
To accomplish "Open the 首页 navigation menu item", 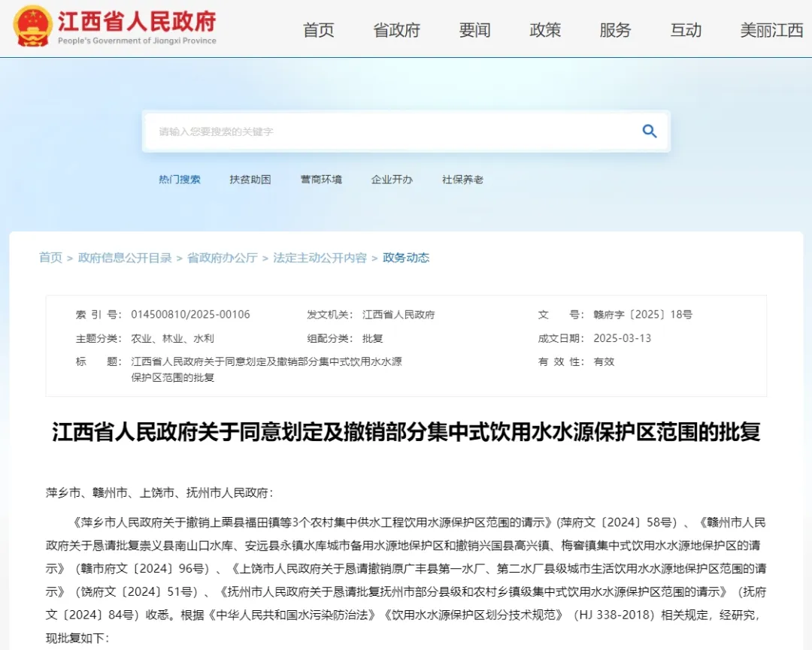I will pos(319,30).
